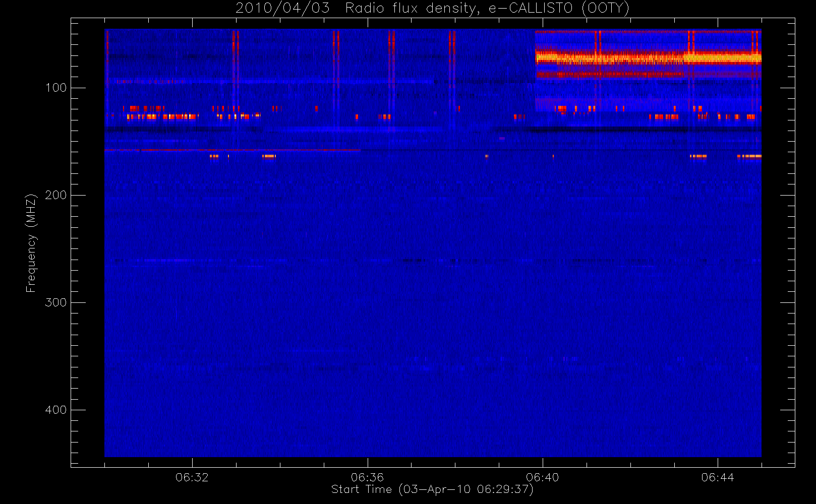
Task: Click the 06:36 time tick label
Action: click(367, 477)
